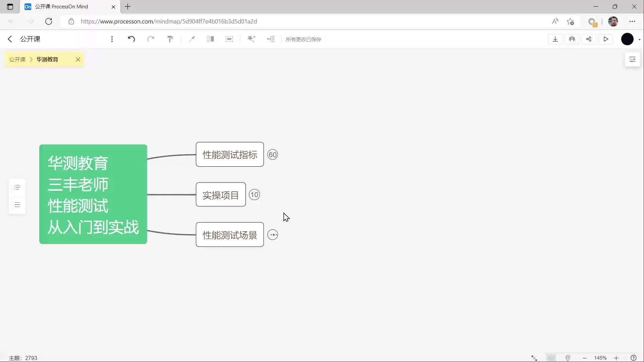
Task: Select the 性能测试场景 node
Action: coord(230,235)
